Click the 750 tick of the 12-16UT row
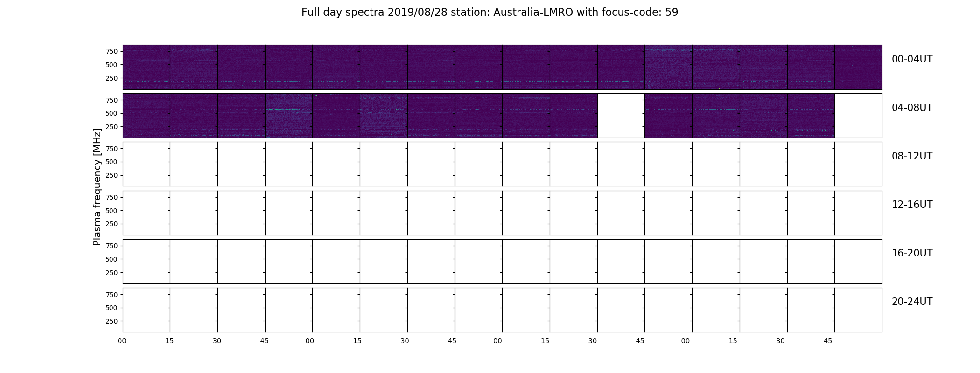 pyautogui.click(x=112, y=197)
